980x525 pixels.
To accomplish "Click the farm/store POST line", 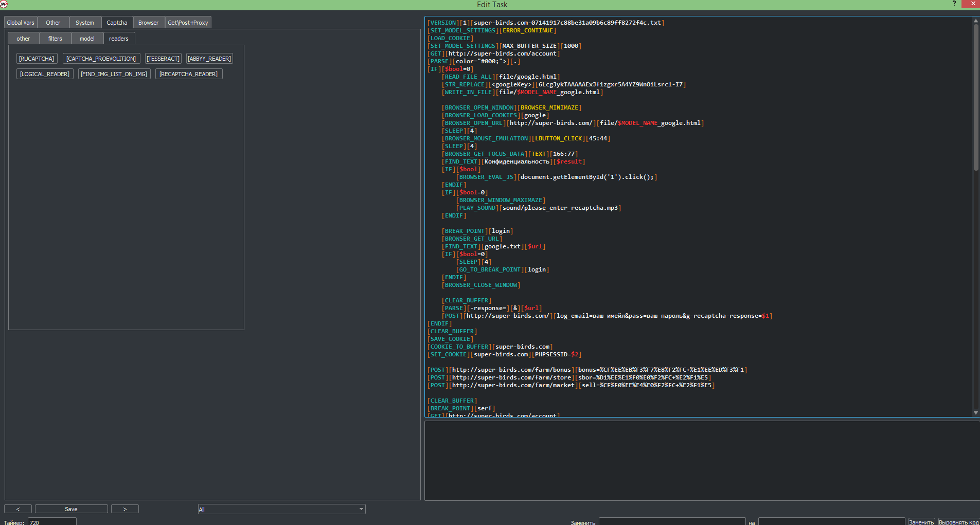I will [569, 377].
